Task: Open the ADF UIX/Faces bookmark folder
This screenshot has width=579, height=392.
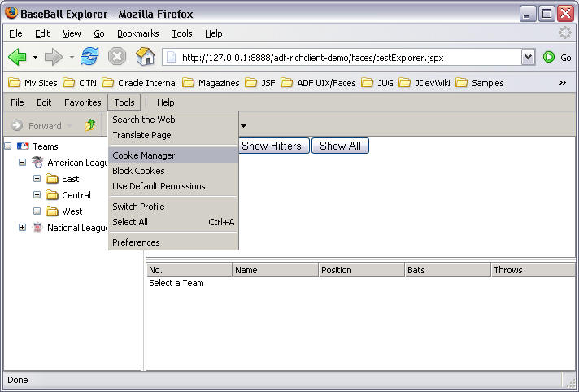Action: pyautogui.click(x=318, y=83)
